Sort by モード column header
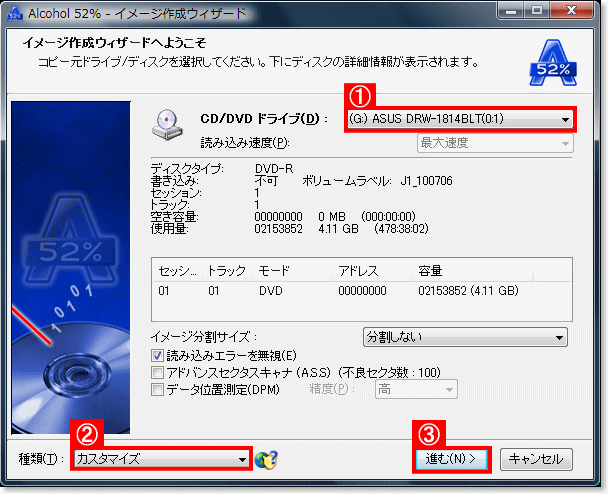This screenshot has height=494, width=608. click(x=293, y=271)
